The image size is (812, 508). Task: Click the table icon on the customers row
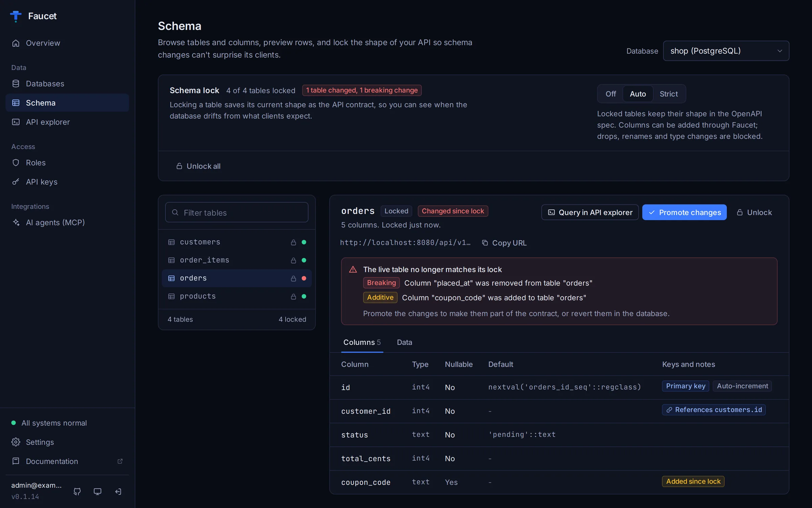pos(172,242)
